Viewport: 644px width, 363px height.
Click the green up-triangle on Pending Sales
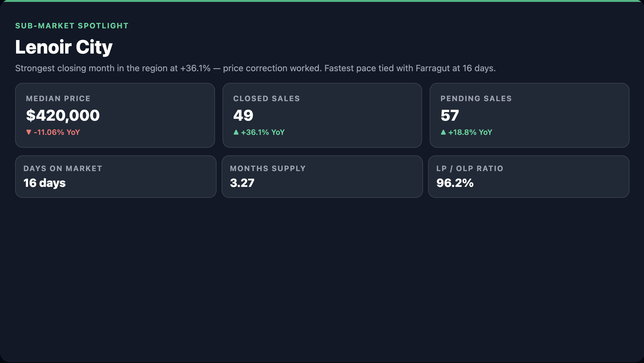point(443,132)
